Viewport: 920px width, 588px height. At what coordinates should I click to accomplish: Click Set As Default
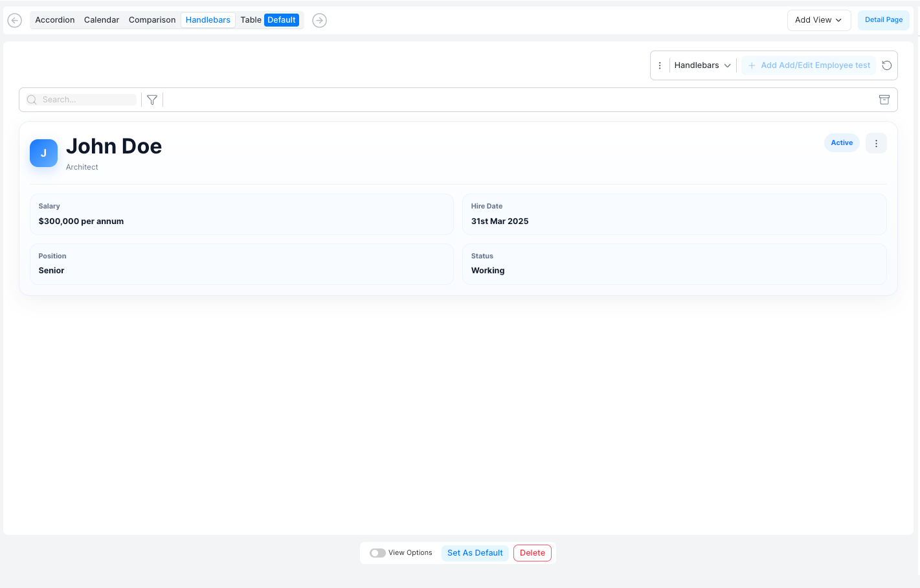tap(475, 552)
